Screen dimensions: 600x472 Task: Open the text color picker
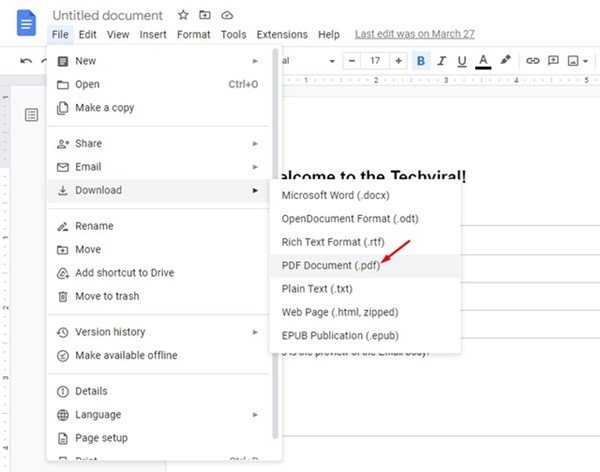pyautogui.click(x=483, y=61)
